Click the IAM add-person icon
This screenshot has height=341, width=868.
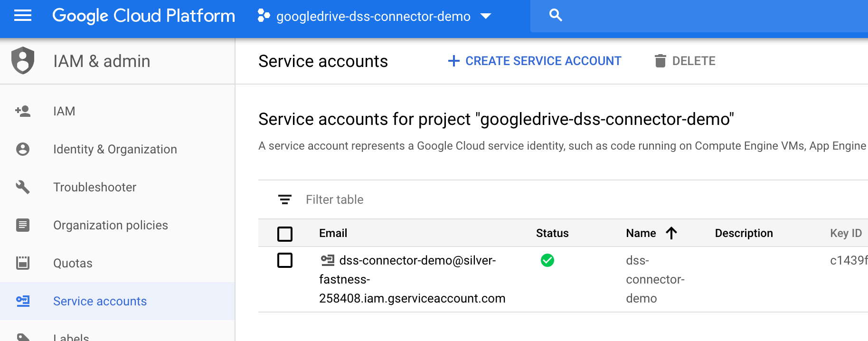(x=23, y=111)
